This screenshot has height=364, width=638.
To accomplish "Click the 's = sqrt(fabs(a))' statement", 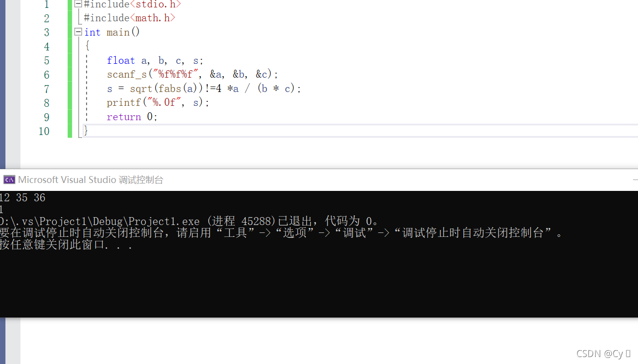I will click(x=204, y=89).
